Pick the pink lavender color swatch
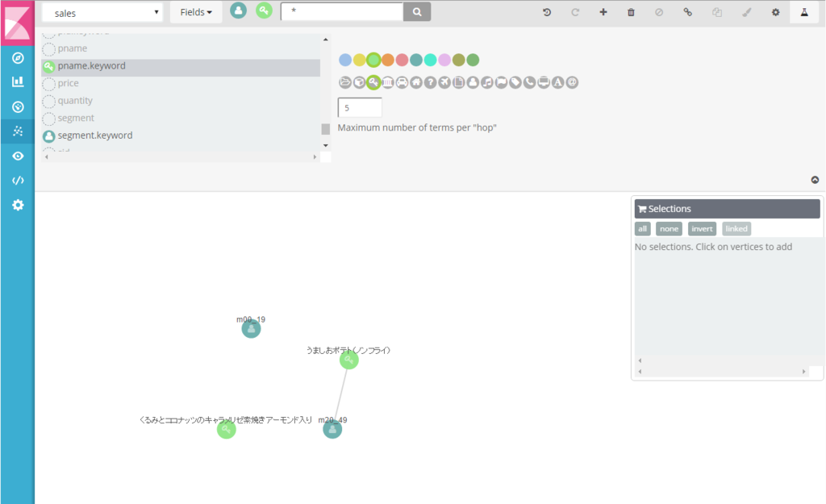This screenshot has width=826, height=504. [444, 60]
